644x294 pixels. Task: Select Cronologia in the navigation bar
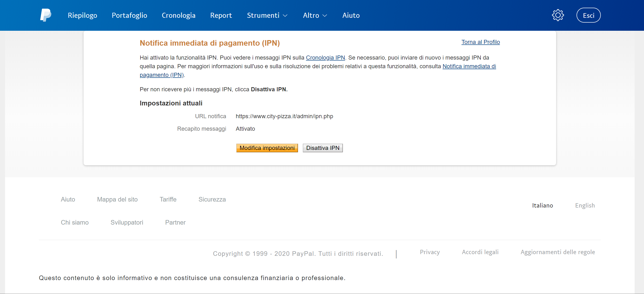pos(178,15)
